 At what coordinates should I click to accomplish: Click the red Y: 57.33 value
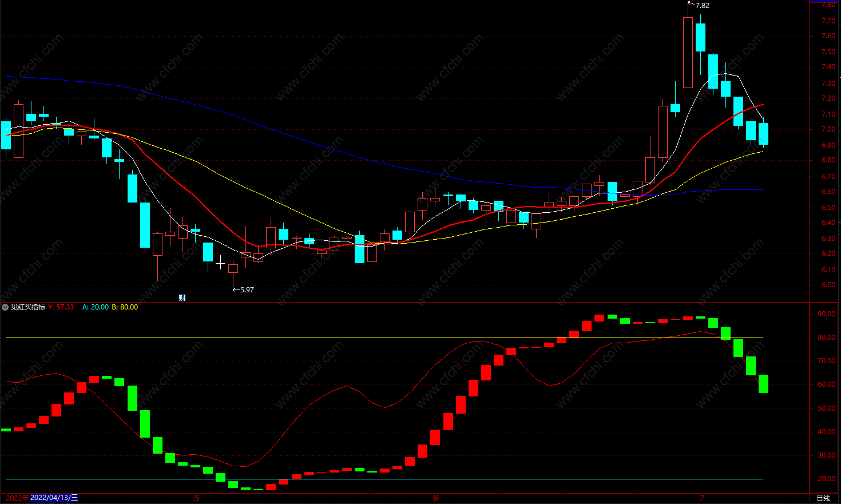pyautogui.click(x=61, y=307)
